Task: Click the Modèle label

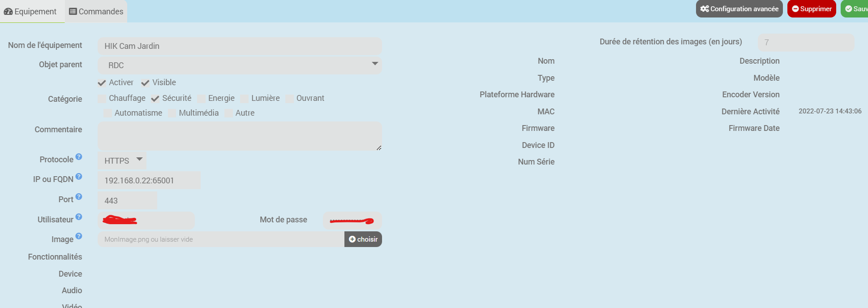Action: tap(766, 78)
